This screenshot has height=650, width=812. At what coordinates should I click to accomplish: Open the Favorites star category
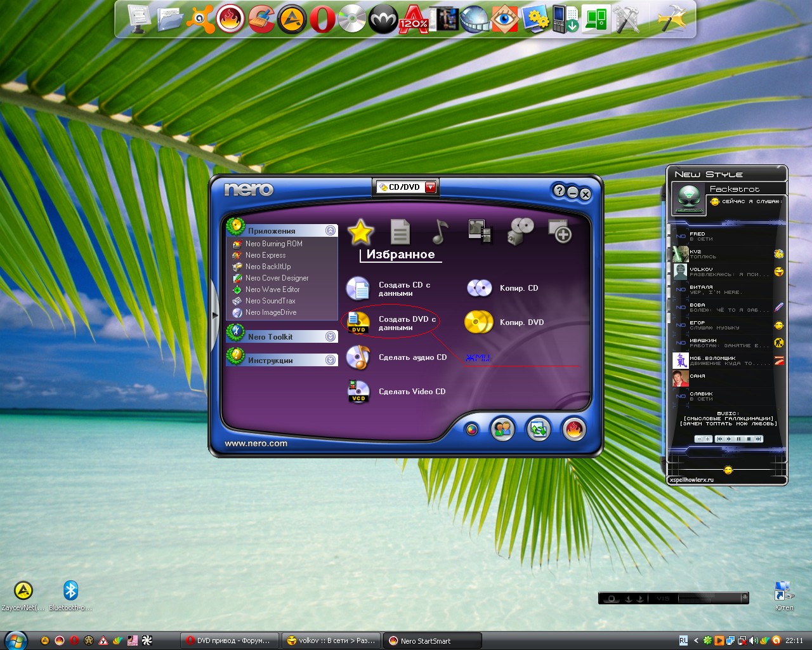pos(360,232)
